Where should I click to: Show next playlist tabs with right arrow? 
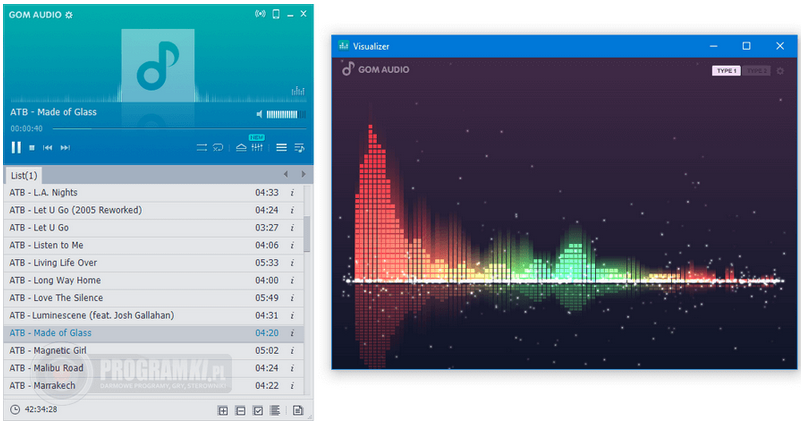click(x=303, y=174)
